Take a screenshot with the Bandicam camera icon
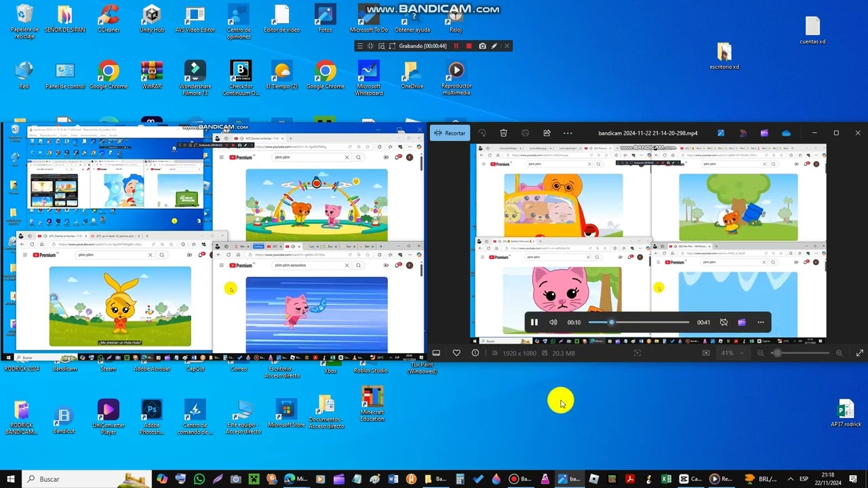Screen dimensions: 868x488 pos(482,46)
